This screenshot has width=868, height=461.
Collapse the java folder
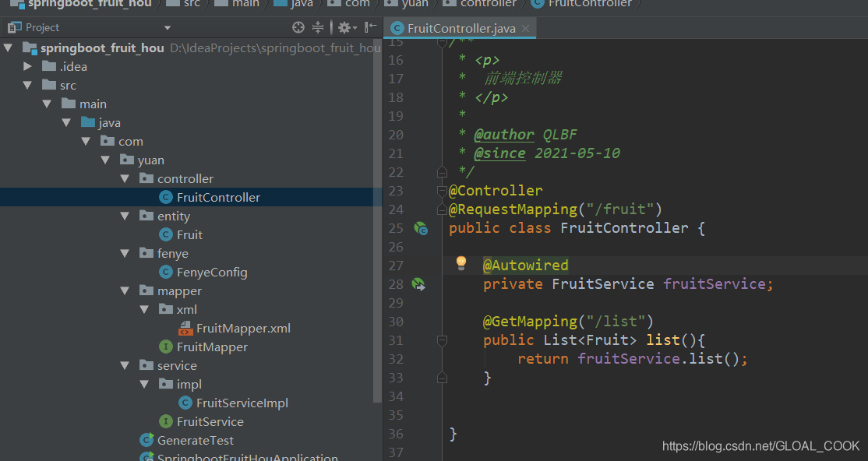coord(66,123)
